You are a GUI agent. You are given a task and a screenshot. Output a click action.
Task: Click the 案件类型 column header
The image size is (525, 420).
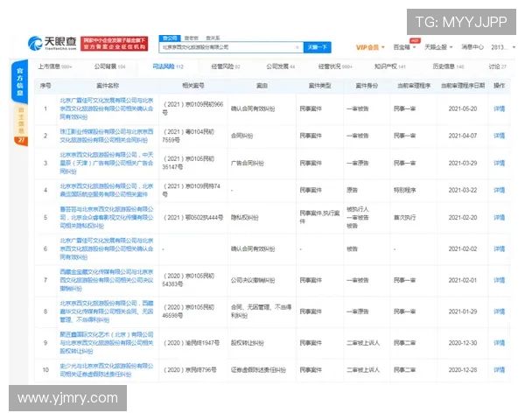[319, 86]
